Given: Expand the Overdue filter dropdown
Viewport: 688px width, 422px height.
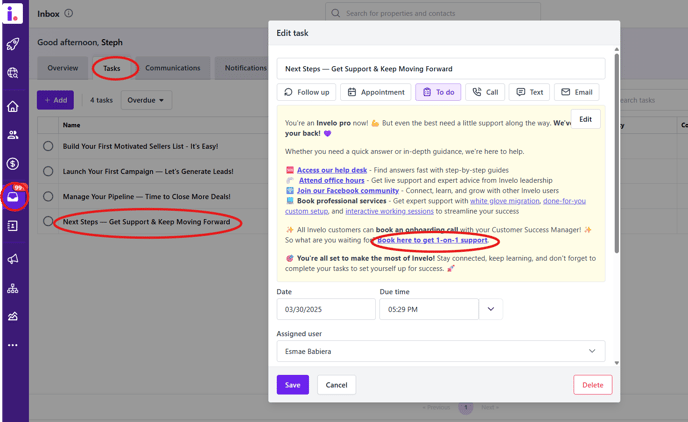Looking at the screenshot, I should click(146, 100).
